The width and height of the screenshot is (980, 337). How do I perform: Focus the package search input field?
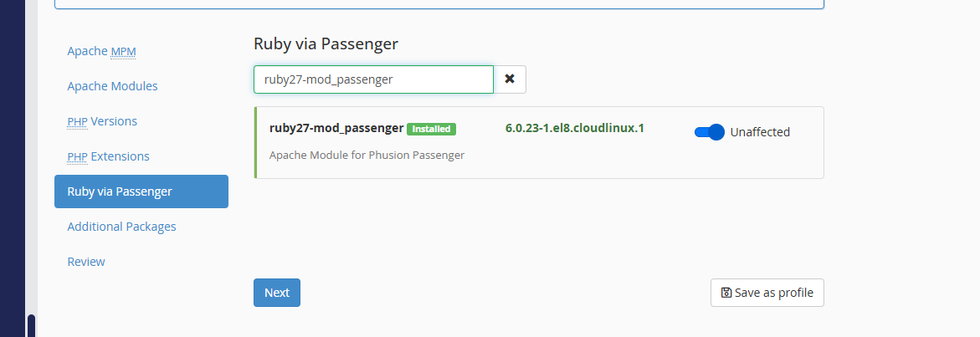pos(373,79)
